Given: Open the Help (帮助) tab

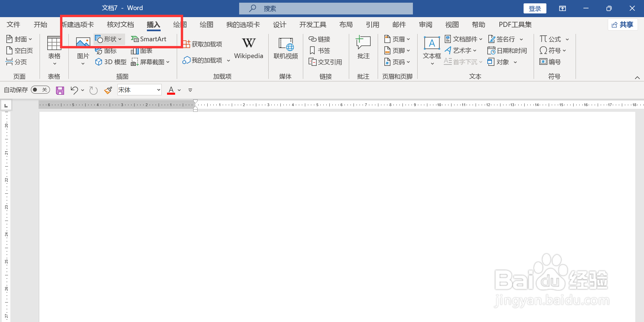Looking at the screenshot, I should (478, 25).
